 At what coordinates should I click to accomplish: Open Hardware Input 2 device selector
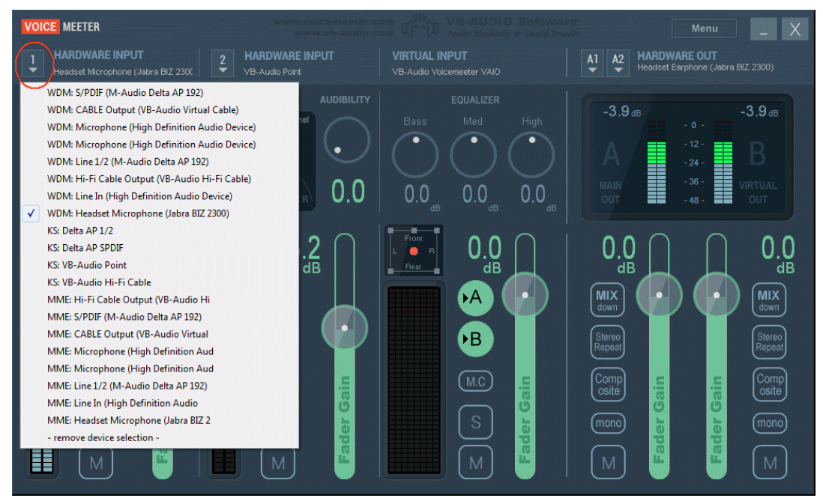tap(223, 64)
